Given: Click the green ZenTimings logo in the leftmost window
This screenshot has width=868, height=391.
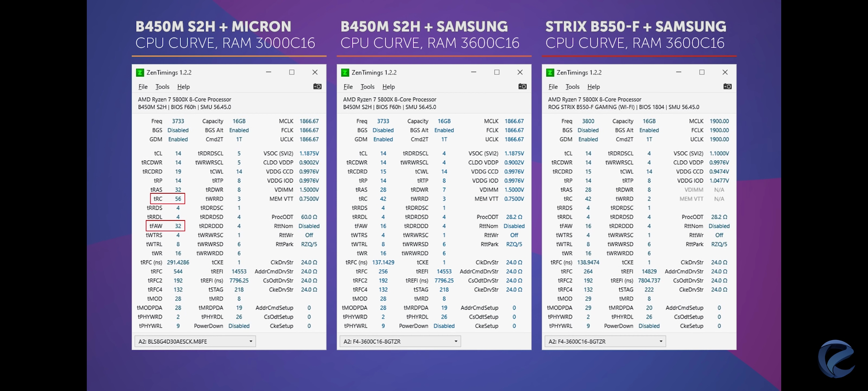Looking at the screenshot, I should 140,72.
